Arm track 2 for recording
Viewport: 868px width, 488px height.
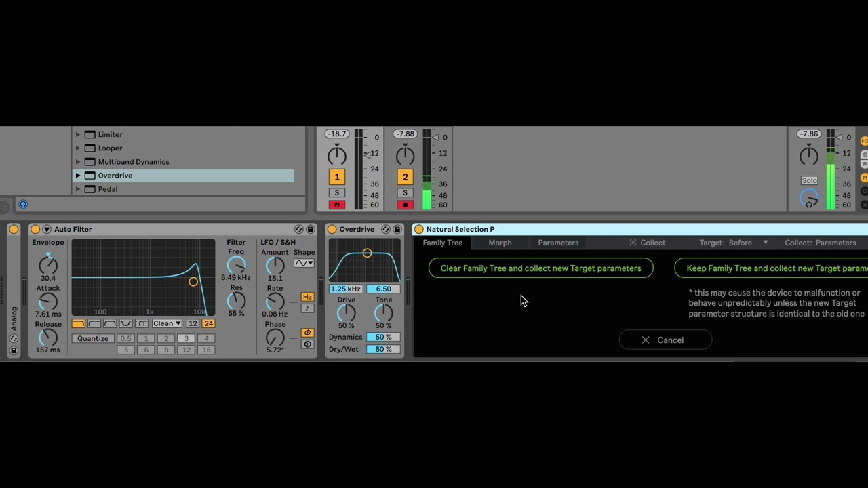click(406, 205)
